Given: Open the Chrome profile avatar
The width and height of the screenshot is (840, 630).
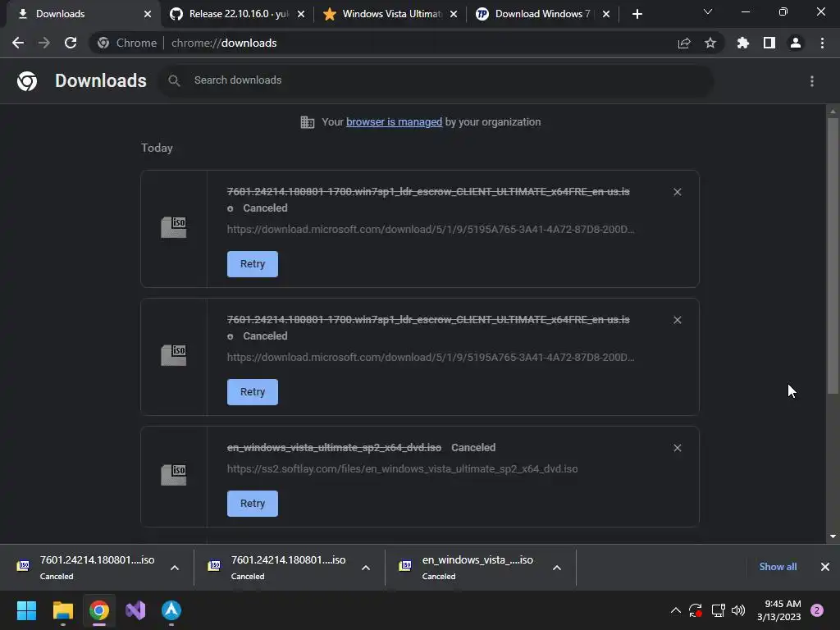Looking at the screenshot, I should (x=796, y=43).
